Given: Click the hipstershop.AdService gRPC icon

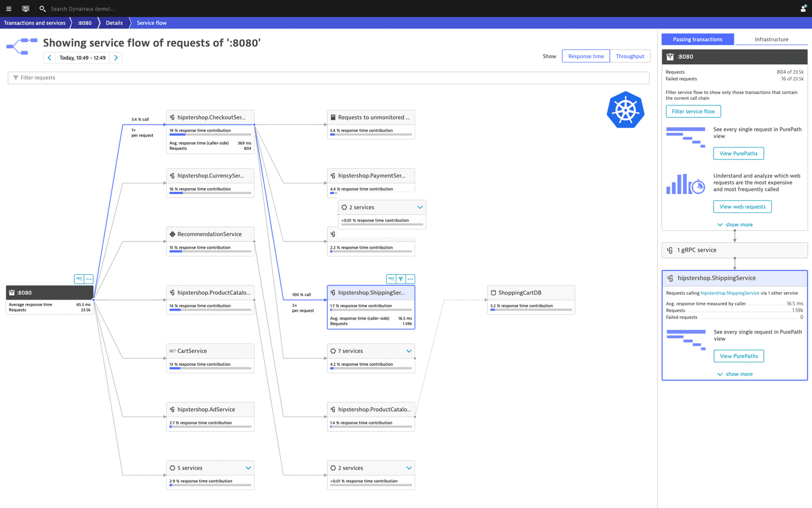Looking at the screenshot, I should 173,409.
